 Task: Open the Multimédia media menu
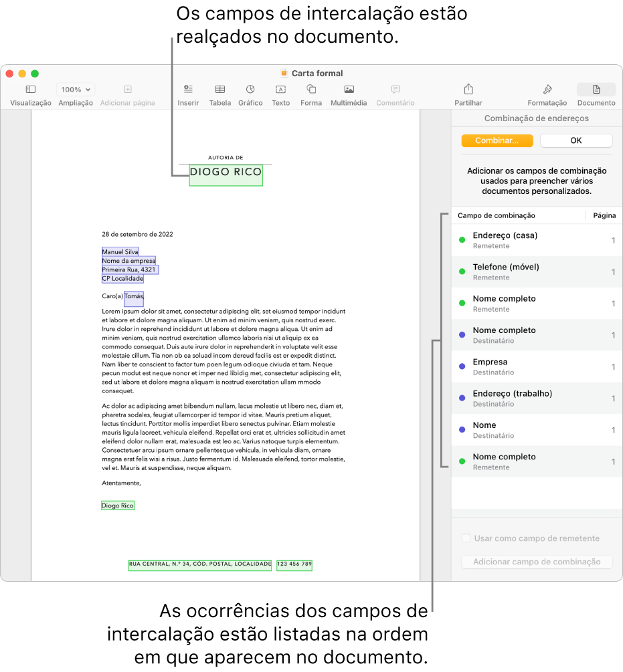(349, 89)
